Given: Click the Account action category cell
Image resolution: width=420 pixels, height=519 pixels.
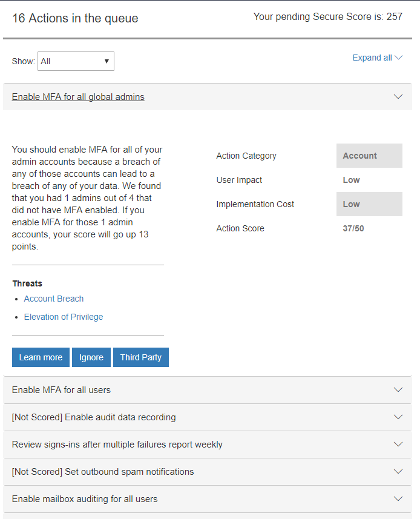Looking at the screenshot, I should point(369,156).
